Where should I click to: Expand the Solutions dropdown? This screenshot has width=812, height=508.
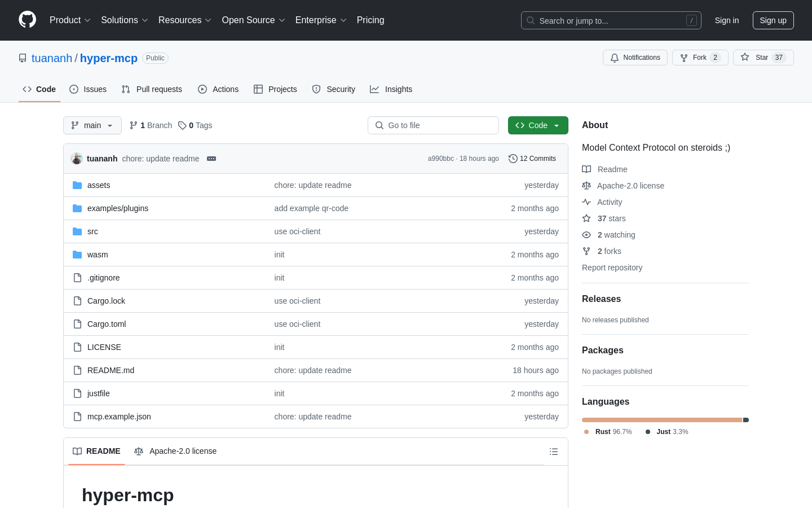(x=125, y=20)
